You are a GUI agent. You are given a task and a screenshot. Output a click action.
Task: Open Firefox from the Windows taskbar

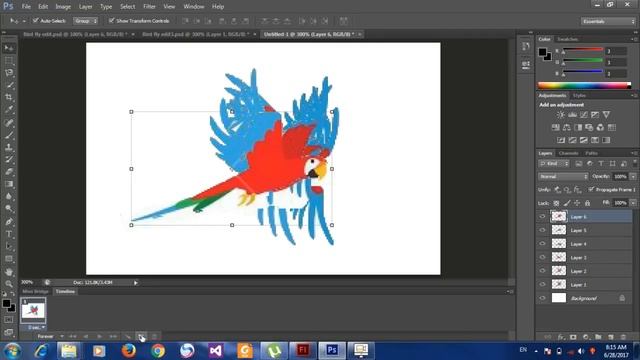tap(128, 351)
